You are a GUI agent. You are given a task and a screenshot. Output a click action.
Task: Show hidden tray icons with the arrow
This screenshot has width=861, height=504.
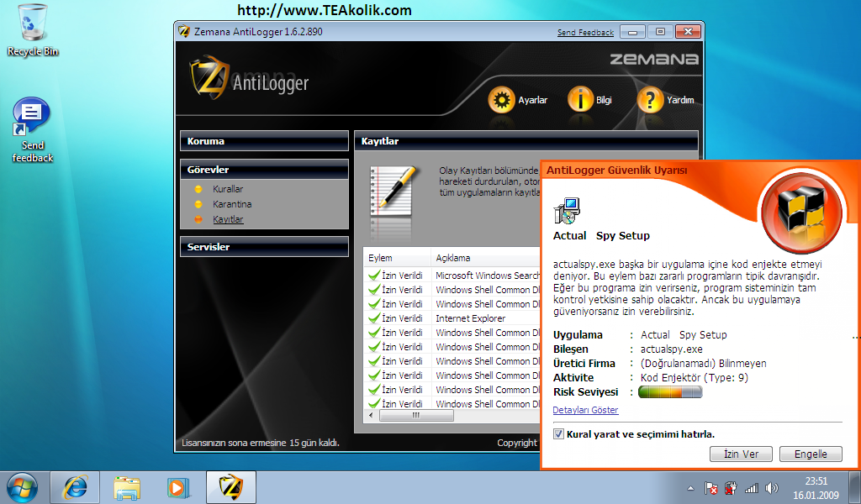(x=691, y=487)
